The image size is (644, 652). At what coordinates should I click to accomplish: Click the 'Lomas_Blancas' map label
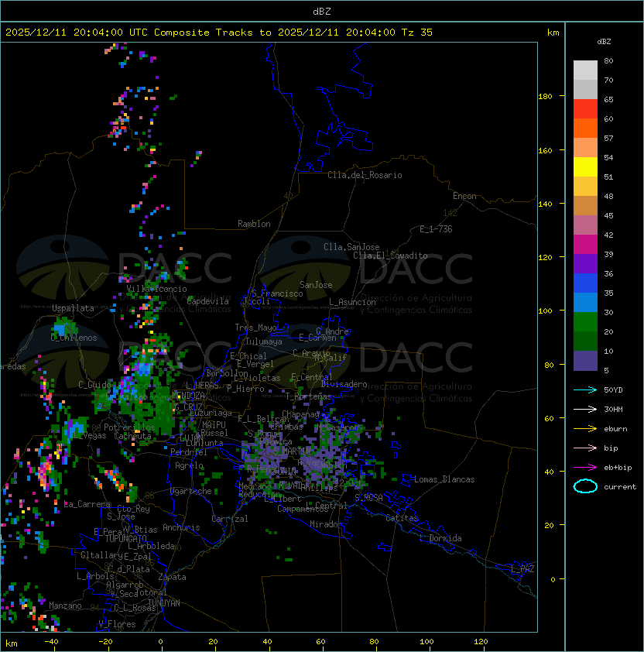[444, 479]
